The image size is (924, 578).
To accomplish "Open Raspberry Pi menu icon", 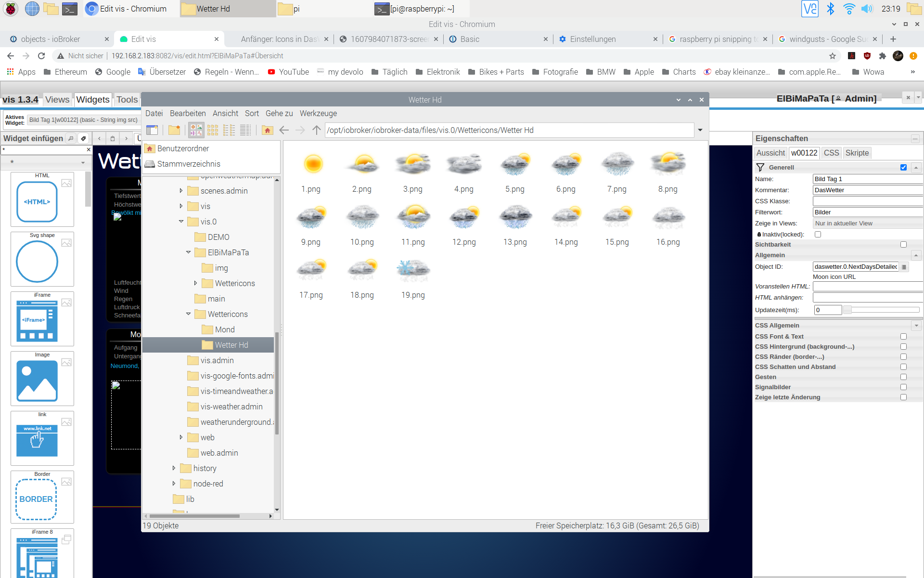I will point(11,9).
